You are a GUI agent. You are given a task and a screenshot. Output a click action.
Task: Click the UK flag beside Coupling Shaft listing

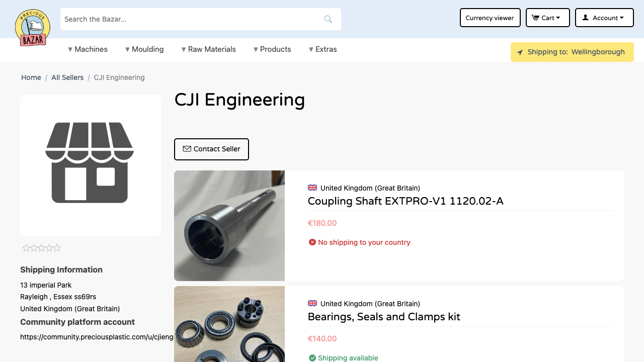[312, 188]
